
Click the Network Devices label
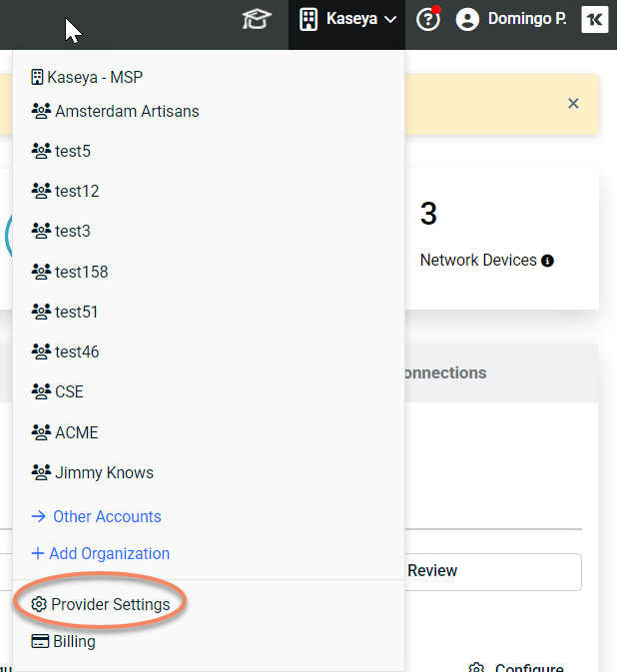[x=478, y=261]
